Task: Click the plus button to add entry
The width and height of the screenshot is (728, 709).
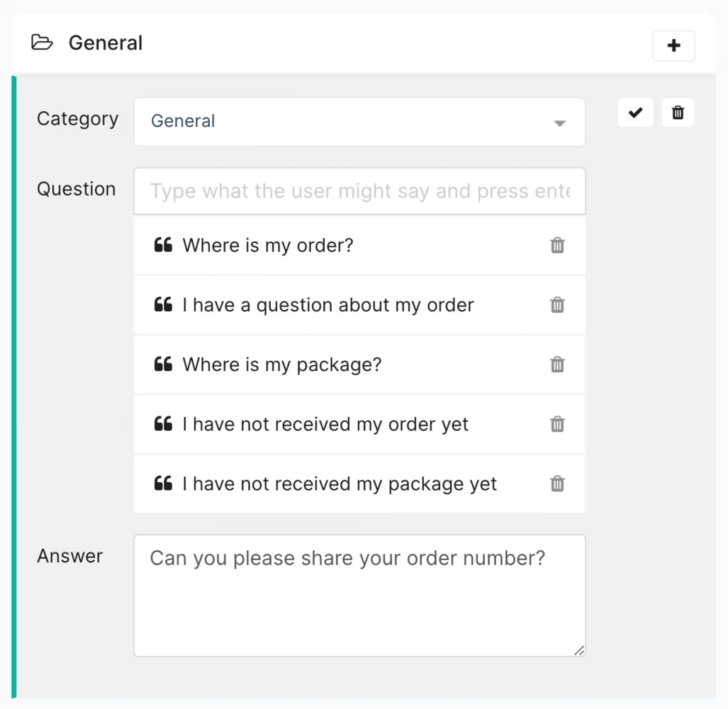Action: pos(673,46)
